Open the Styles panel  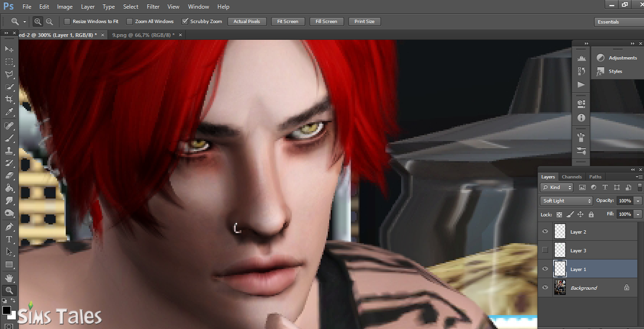(x=609, y=71)
